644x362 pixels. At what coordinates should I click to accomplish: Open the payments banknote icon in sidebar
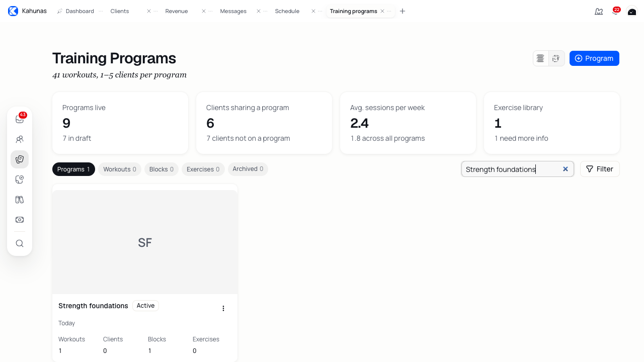point(20,220)
